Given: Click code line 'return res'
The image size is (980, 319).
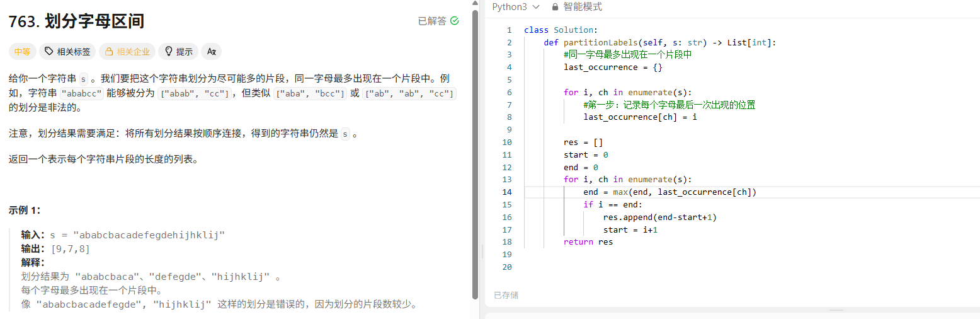Looking at the screenshot, I should click(x=588, y=241).
